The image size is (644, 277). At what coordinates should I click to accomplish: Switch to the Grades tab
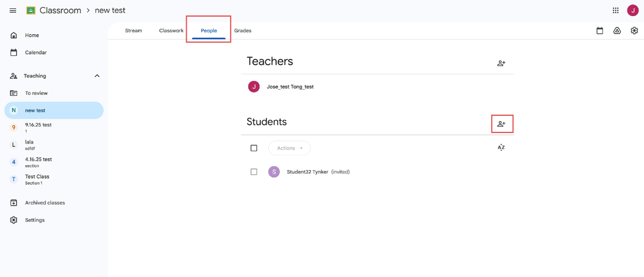(x=243, y=31)
